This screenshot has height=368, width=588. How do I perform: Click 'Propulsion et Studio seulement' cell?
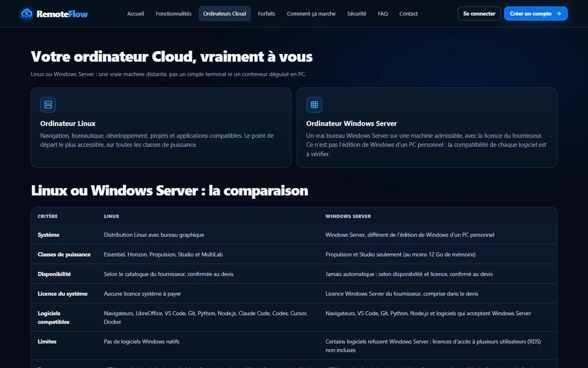tap(400, 254)
